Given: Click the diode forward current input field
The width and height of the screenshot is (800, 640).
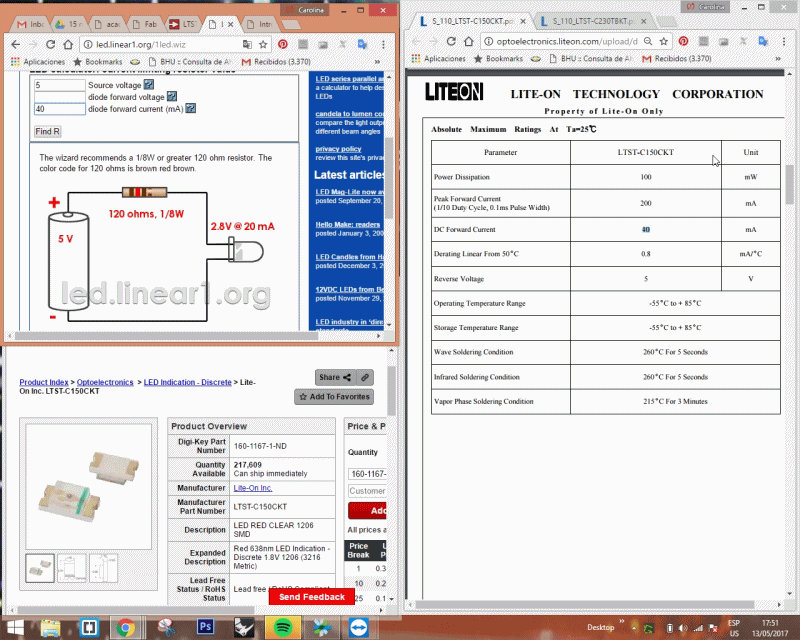Looking at the screenshot, I should click(60, 109).
